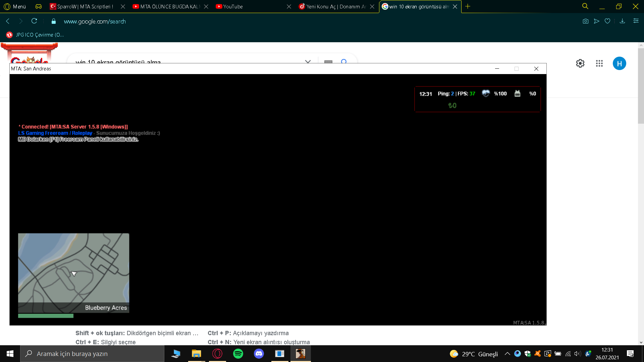Open the Opera Menü button

coord(15,6)
